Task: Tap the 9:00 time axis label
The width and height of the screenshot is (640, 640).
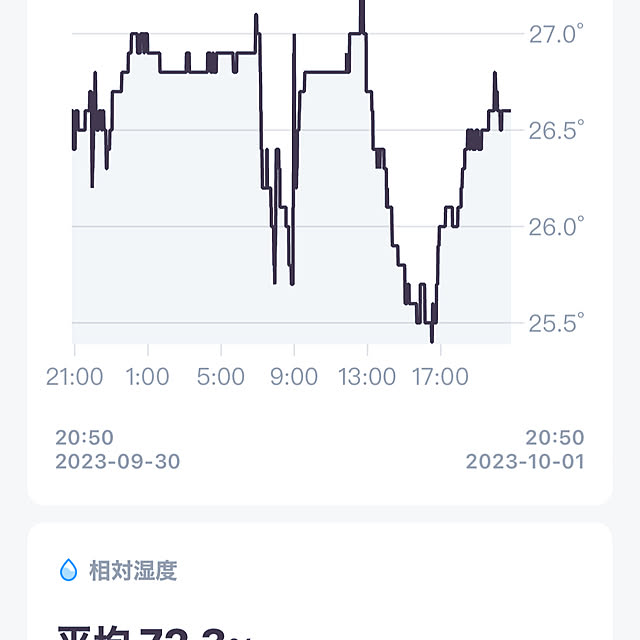Action: pyautogui.click(x=294, y=376)
